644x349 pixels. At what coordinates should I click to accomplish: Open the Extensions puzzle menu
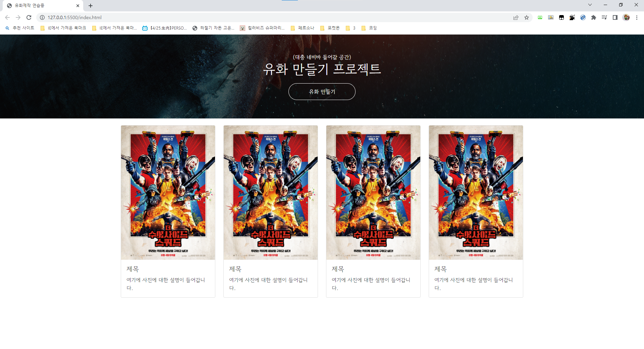(x=594, y=17)
